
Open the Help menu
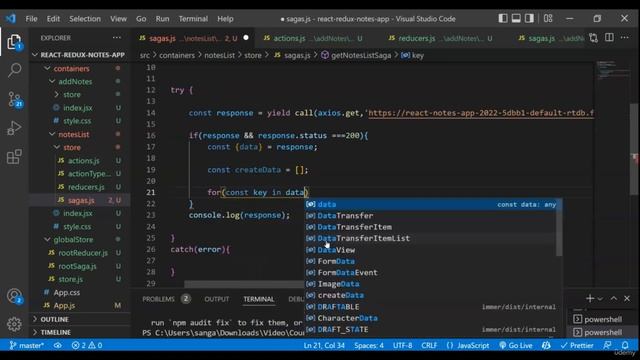coord(225,19)
